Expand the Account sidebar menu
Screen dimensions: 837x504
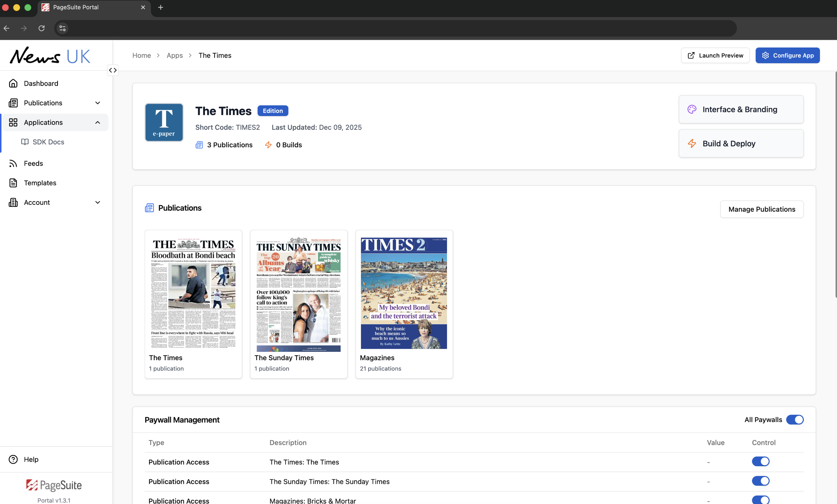97,202
